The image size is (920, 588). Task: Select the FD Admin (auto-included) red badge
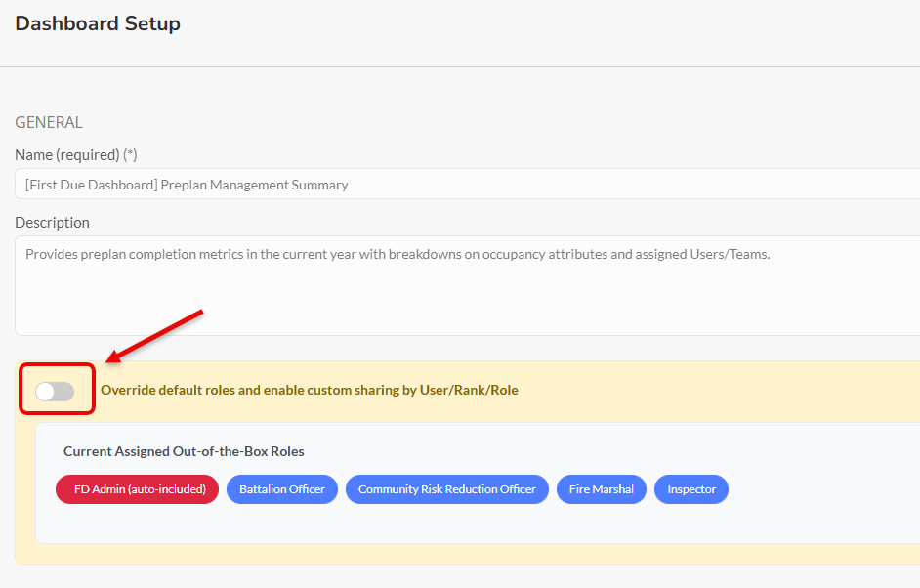tap(138, 489)
